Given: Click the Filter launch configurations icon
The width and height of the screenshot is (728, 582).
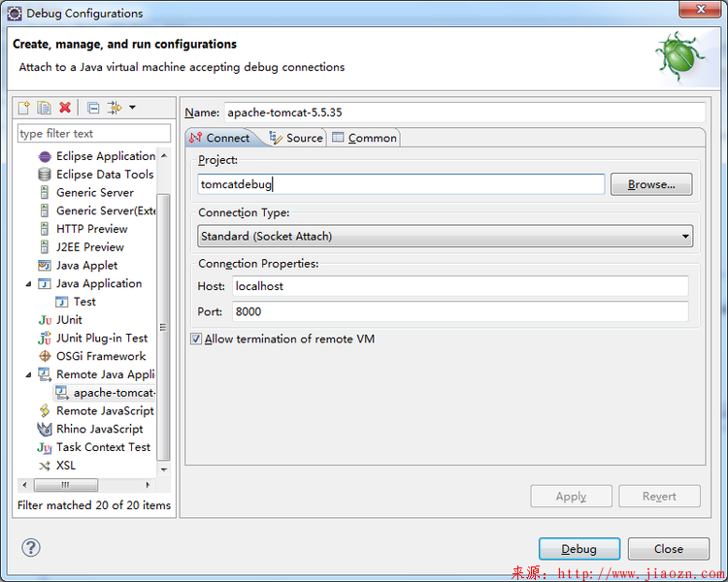Looking at the screenshot, I should tap(115, 108).
